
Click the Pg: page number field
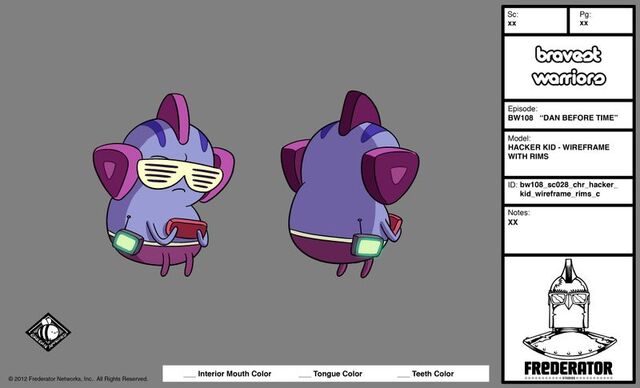(x=601, y=20)
